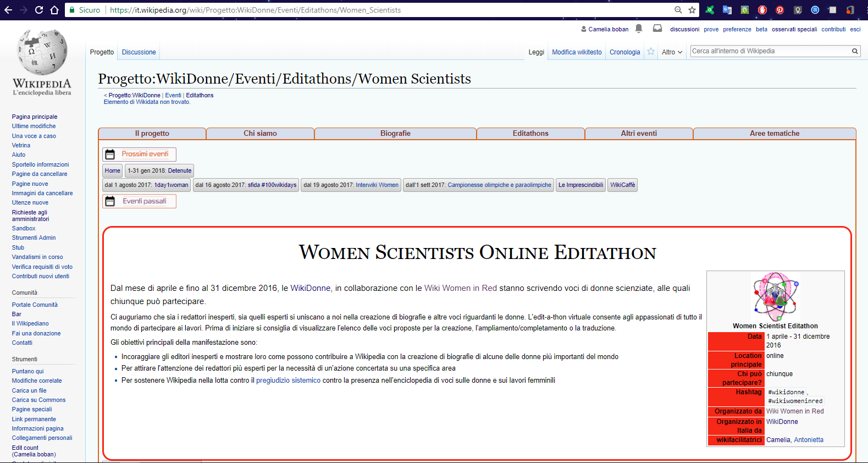Switch to the Discussione tab
The height and width of the screenshot is (463, 868).
[x=139, y=52]
